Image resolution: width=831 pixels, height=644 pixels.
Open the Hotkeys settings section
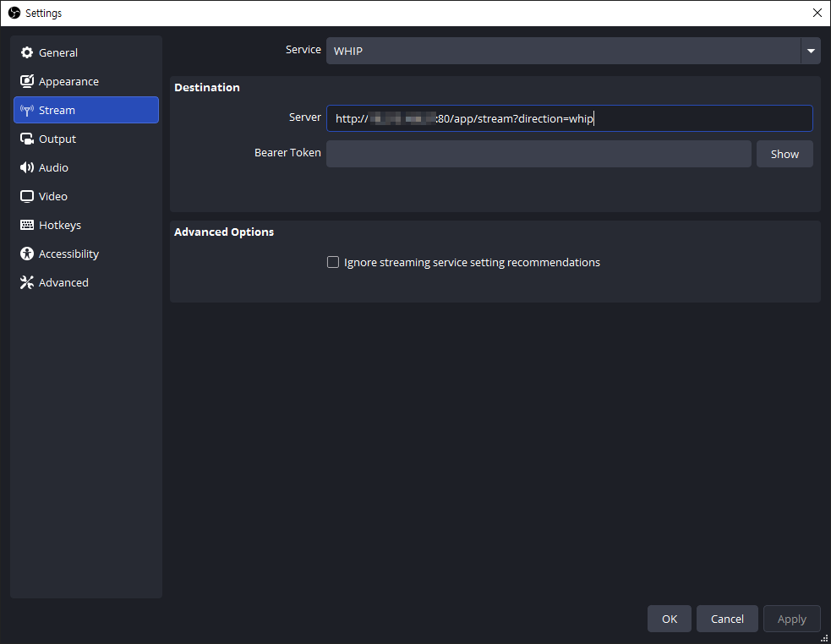coord(60,226)
